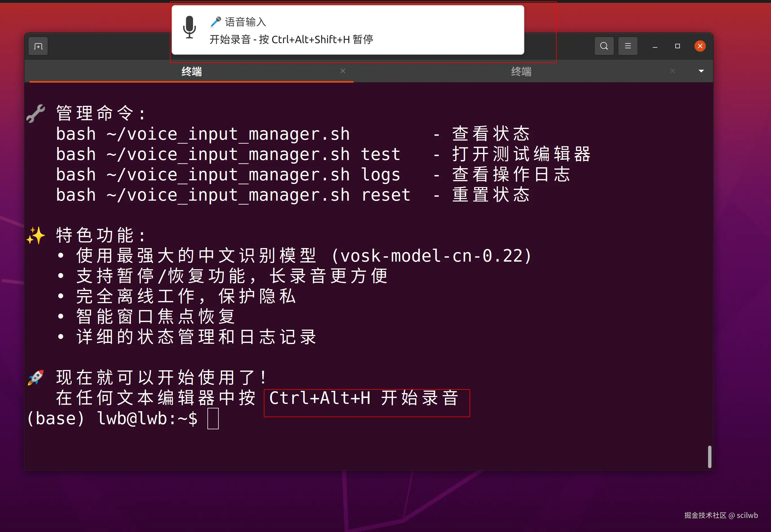Click the wrench emoji beside 管理命令
This screenshot has height=532, width=771.
(36, 113)
